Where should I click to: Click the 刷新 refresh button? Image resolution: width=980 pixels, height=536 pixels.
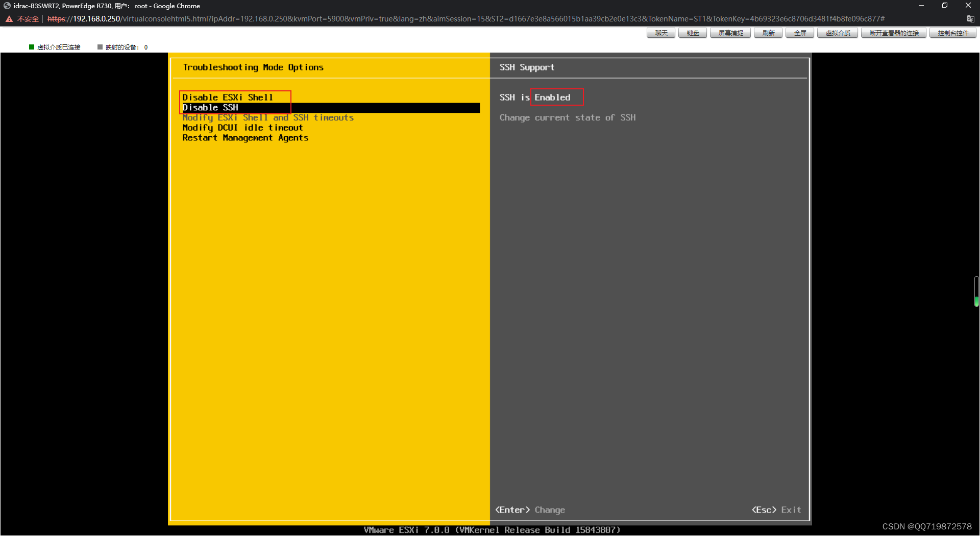click(x=768, y=33)
